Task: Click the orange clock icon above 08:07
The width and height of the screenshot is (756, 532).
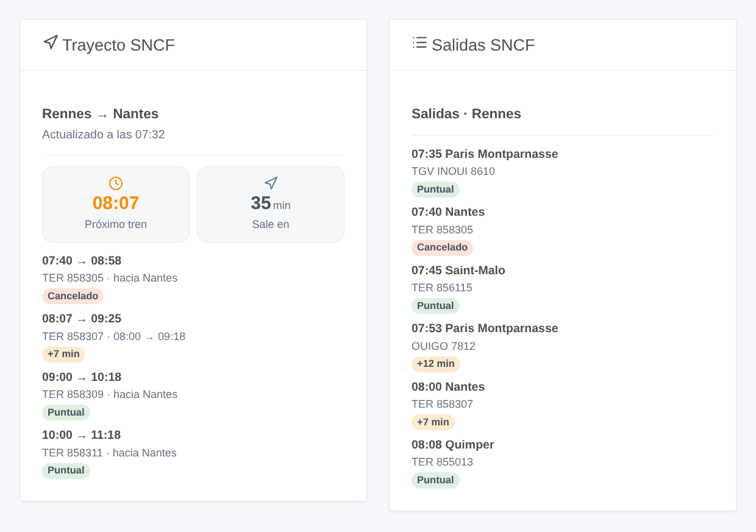Action: point(116,183)
